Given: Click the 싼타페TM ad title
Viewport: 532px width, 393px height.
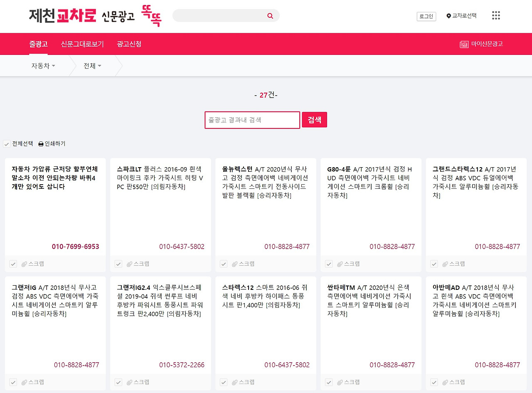Looking at the screenshot, I should point(341,287).
